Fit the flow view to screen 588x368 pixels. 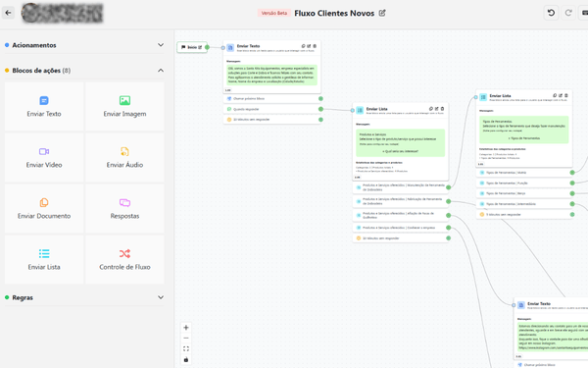(x=186, y=348)
